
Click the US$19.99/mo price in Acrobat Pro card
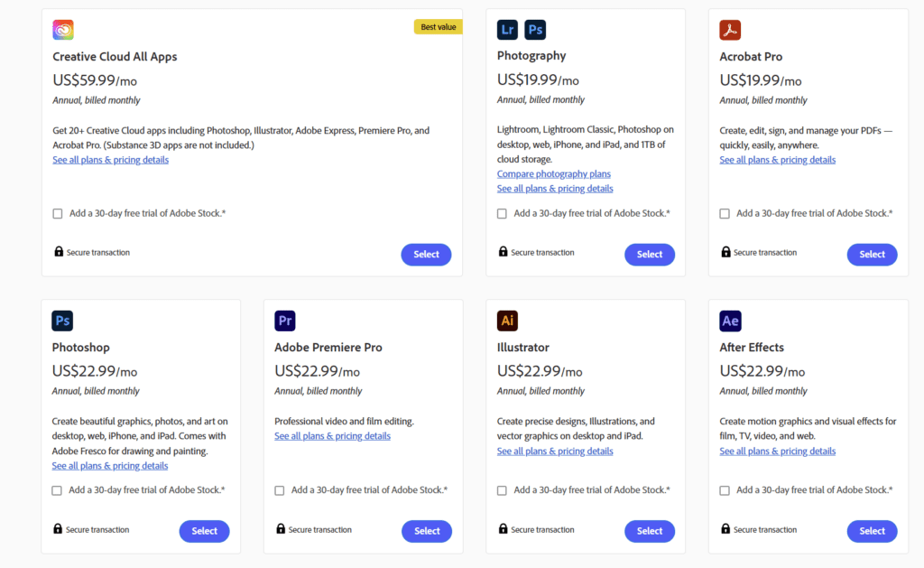tap(761, 80)
